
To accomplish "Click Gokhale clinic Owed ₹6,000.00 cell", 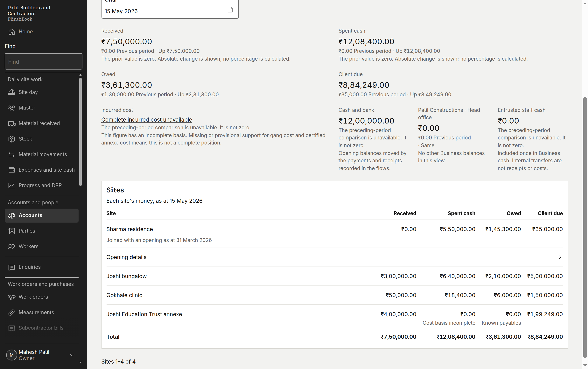I will (x=507, y=295).
